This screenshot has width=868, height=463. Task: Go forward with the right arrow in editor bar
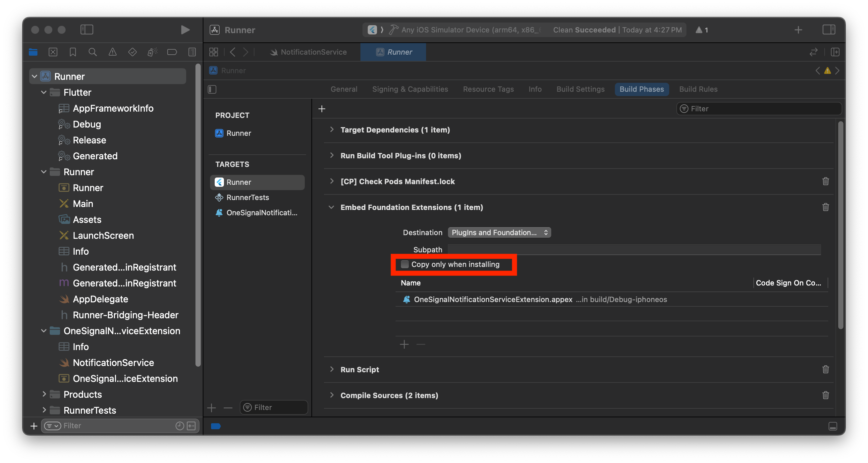tap(245, 52)
